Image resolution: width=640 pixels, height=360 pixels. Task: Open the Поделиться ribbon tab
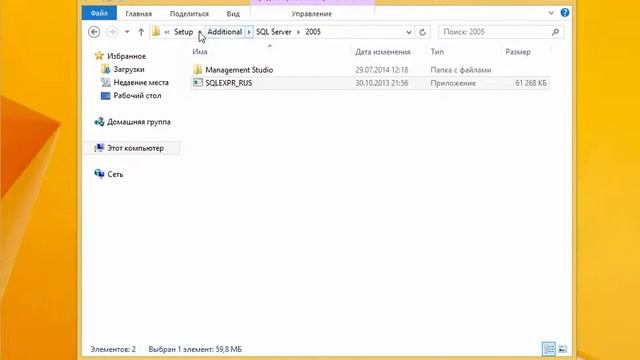[x=189, y=13]
